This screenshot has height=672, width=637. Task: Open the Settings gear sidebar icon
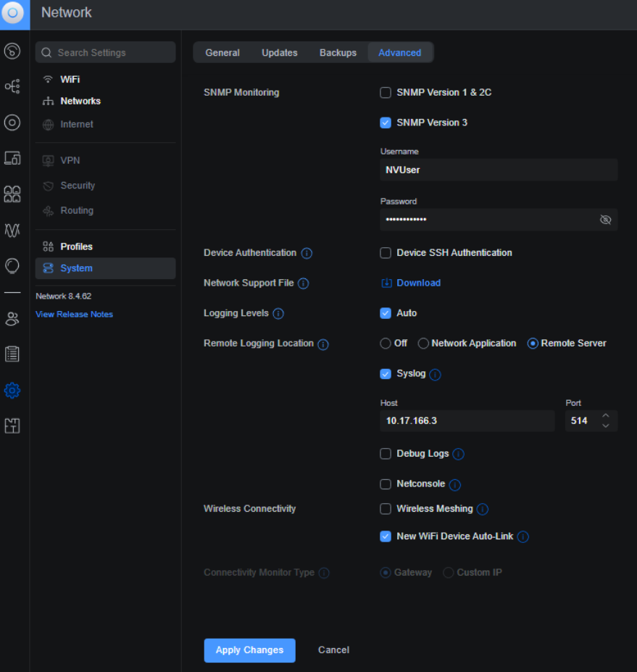point(12,391)
